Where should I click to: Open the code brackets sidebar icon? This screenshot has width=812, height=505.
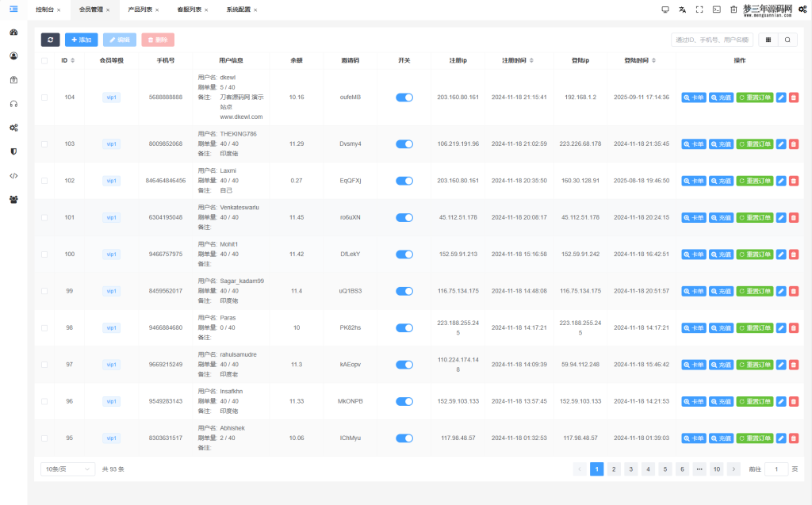[13, 175]
